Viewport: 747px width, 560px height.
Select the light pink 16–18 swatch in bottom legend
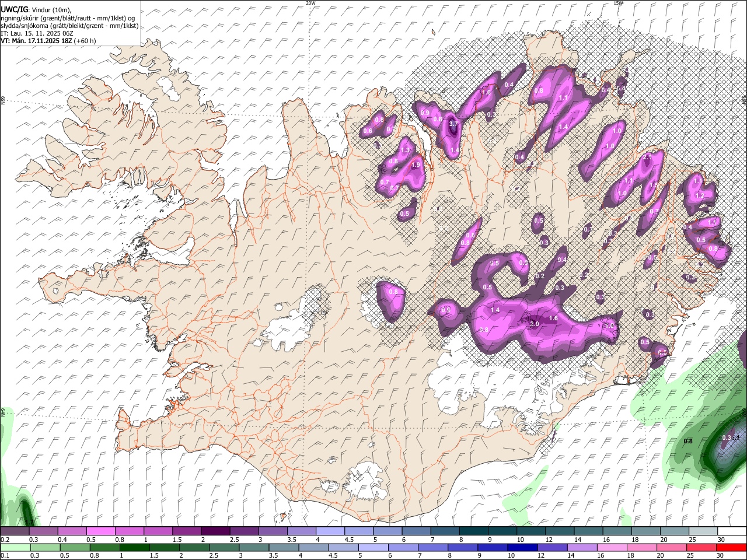coord(612,548)
